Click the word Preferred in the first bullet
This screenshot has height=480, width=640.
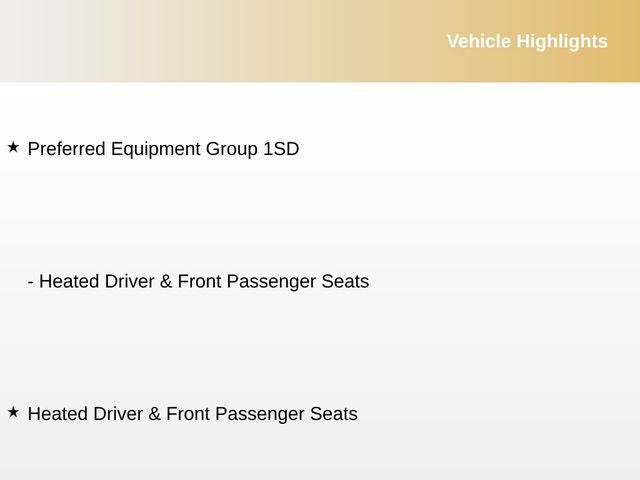66,149
